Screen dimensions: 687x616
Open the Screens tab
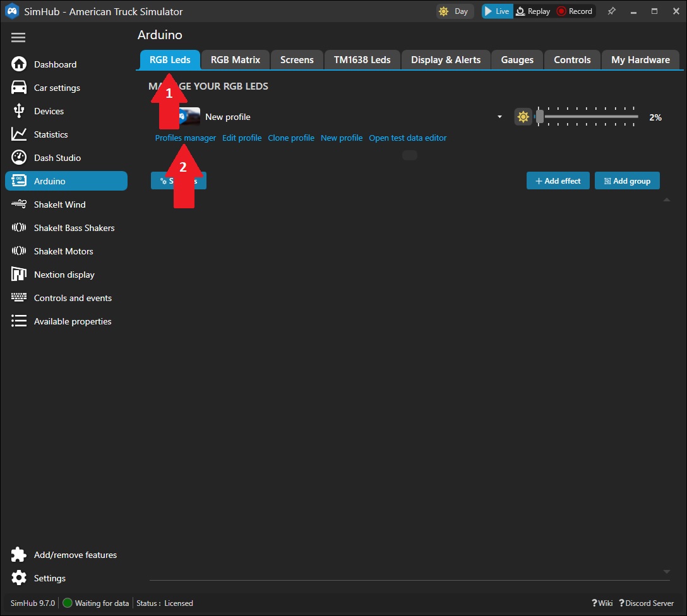pos(297,60)
